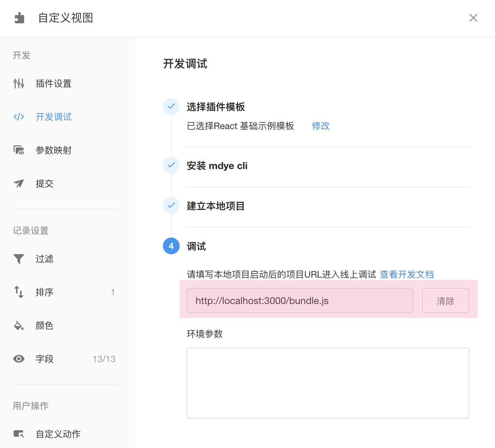This screenshot has width=495, height=448.
Task: Close the 自定义视图 dialog
Action: point(473,18)
